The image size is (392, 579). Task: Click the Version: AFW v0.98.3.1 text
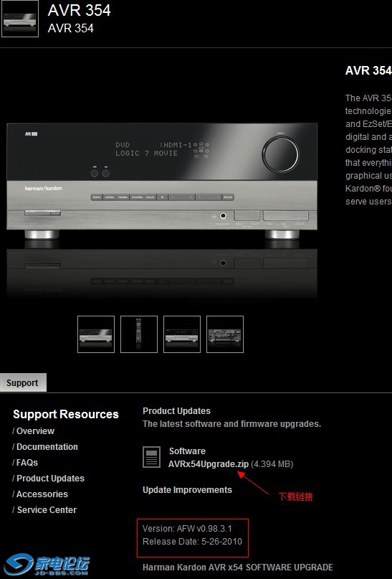[x=187, y=528]
